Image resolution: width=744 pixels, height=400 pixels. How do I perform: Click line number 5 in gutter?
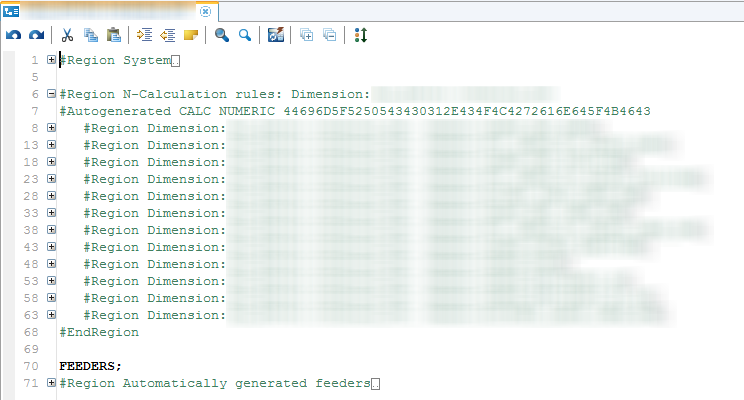coord(35,77)
